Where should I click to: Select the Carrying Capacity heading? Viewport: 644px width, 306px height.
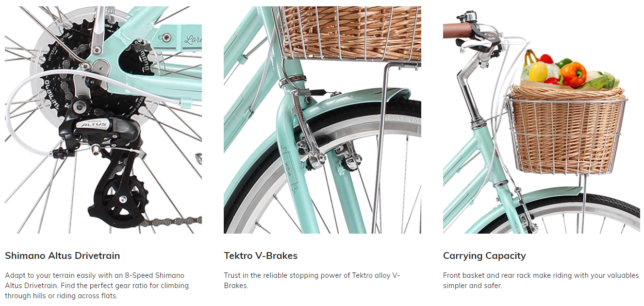pos(484,255)
